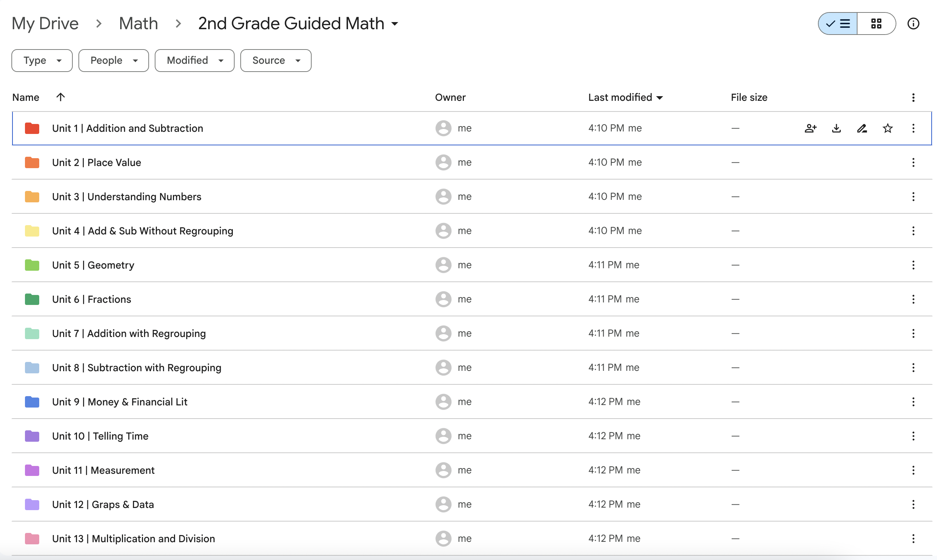Open the Type filter dropdown
This screenshot has width=937, height=560.
pos(42,60)
